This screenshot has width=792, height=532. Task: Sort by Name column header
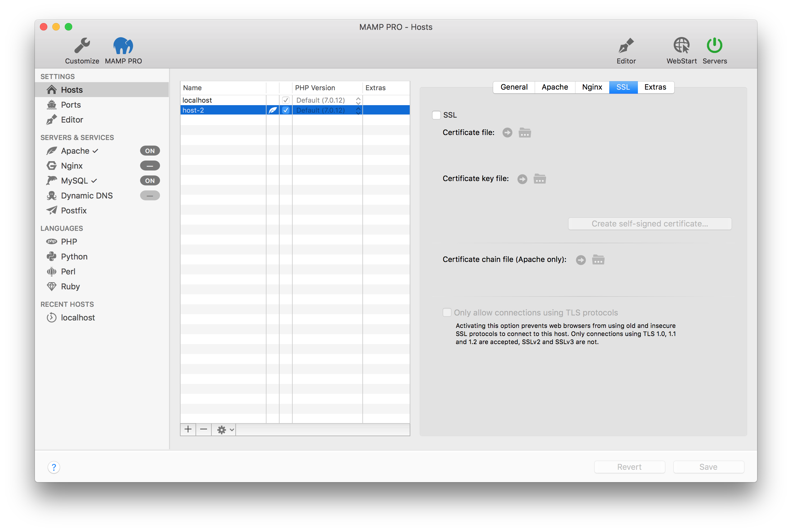coord(223,87)
